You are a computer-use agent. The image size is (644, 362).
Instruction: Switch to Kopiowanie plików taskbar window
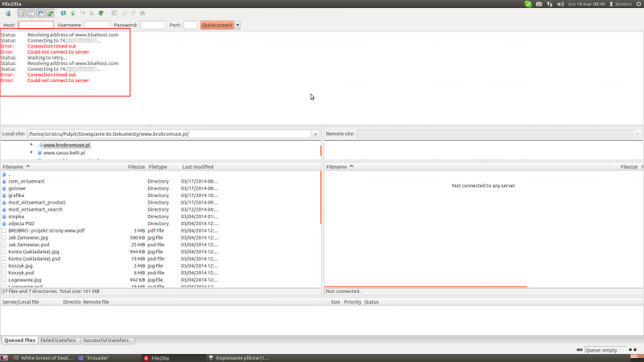pos(238,358)
